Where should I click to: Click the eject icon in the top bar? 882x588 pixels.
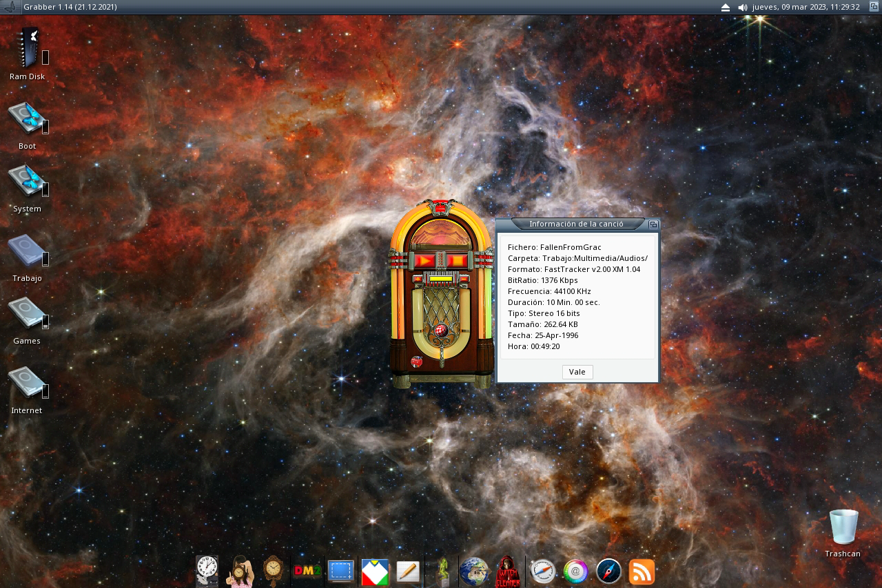tap(725, 7)
